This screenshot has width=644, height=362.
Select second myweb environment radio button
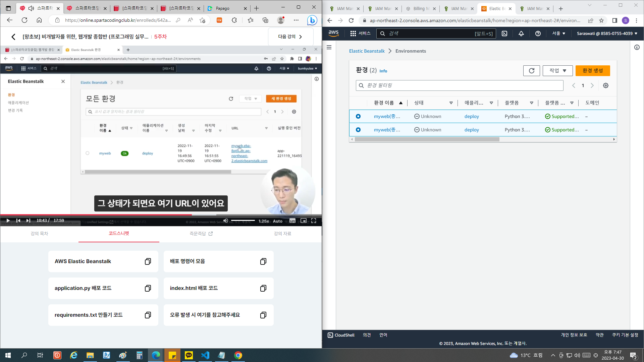(358, 130)
